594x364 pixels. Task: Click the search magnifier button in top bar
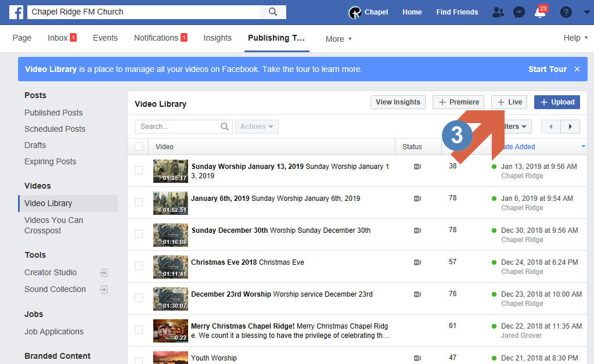[273, 12]
